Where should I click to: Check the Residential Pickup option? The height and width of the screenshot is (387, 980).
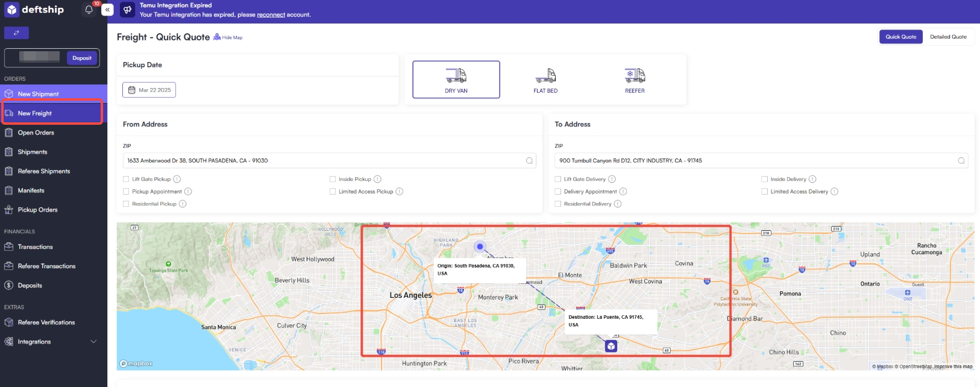(x=126, y=204)
